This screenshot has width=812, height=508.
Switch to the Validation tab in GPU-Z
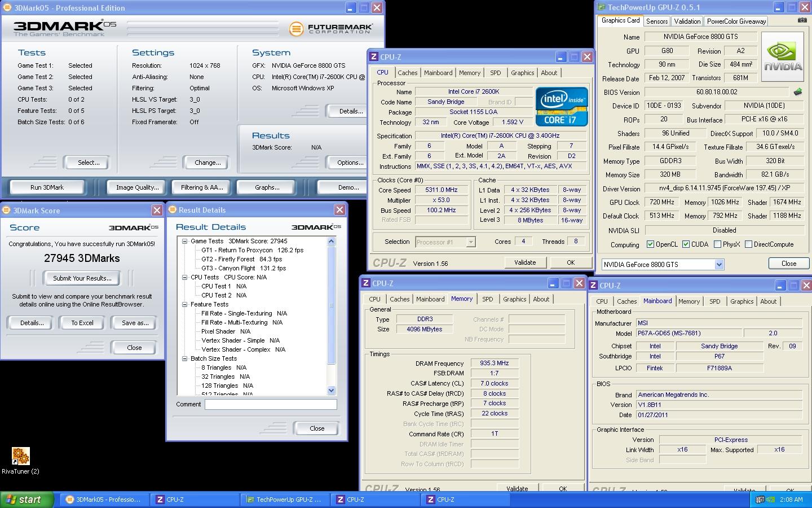point(687,21)
